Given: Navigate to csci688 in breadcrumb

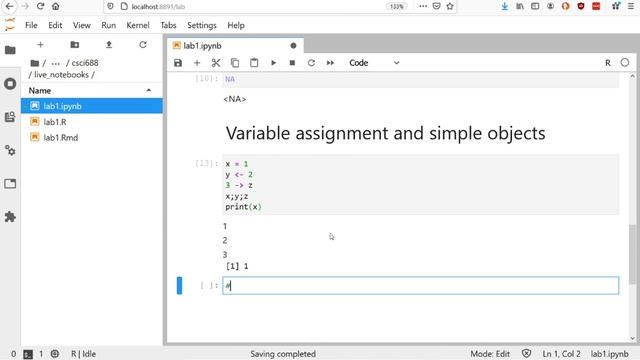Looking at the screenshot, I should [85, 63].
